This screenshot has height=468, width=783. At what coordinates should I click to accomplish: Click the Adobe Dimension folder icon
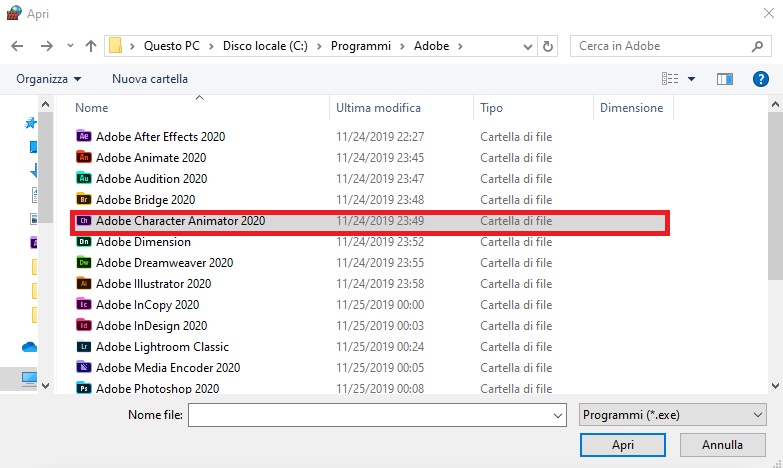[83, 241]
